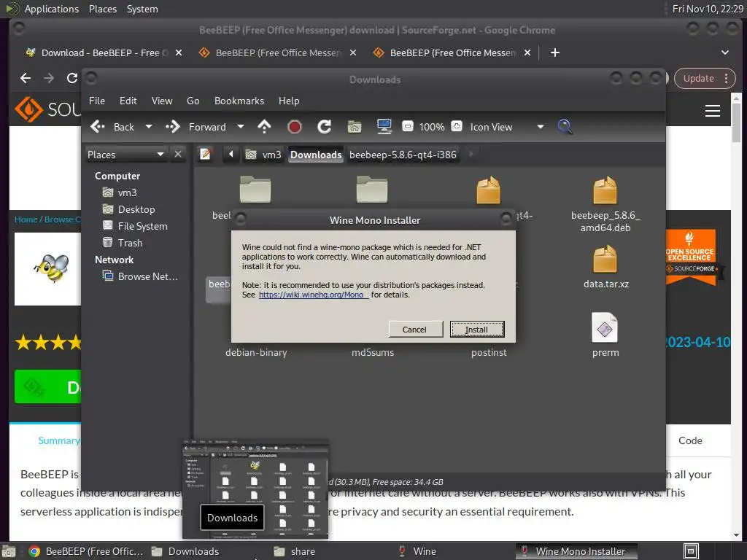Open the Forward history dropdown arrow
Image resolution: width=747 pixels, height=560 pixels.
tap(241, 127)
